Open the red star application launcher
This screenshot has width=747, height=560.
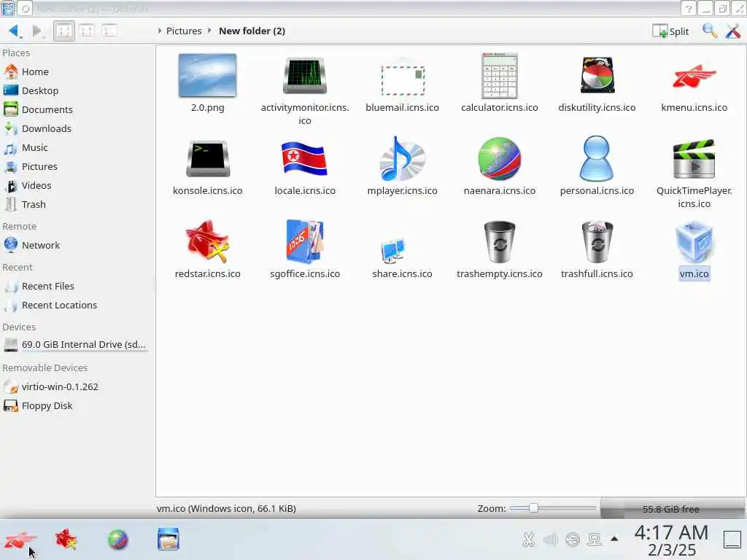[x=19, y=540]
